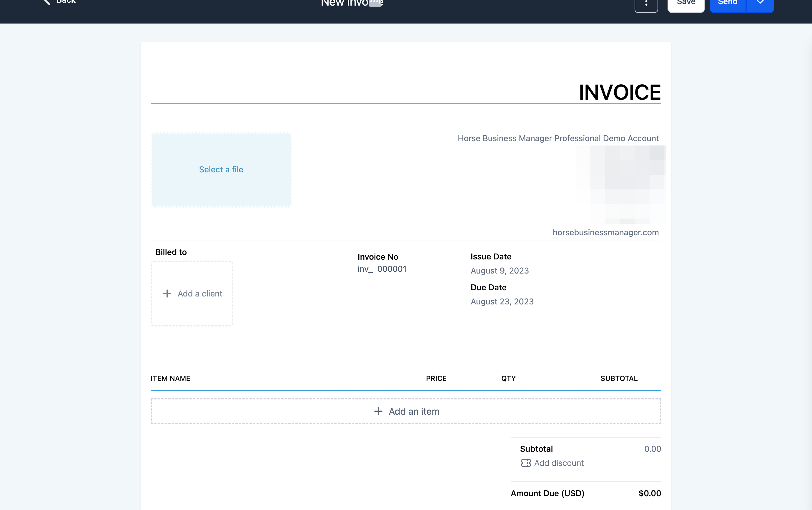The image size is (812, 510).
Task: Edit the invoice number 000001
Action: (392, 269)
